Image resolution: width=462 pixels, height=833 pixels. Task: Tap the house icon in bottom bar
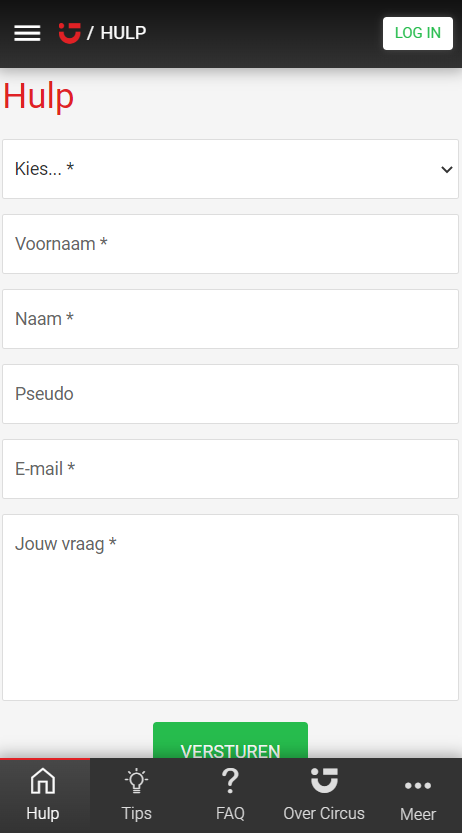43,781
